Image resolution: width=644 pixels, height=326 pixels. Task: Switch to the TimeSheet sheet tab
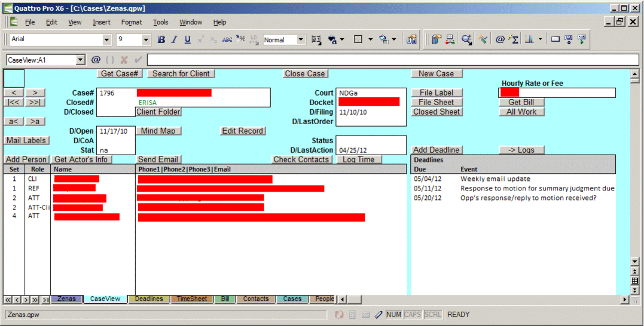coord(191,299)
